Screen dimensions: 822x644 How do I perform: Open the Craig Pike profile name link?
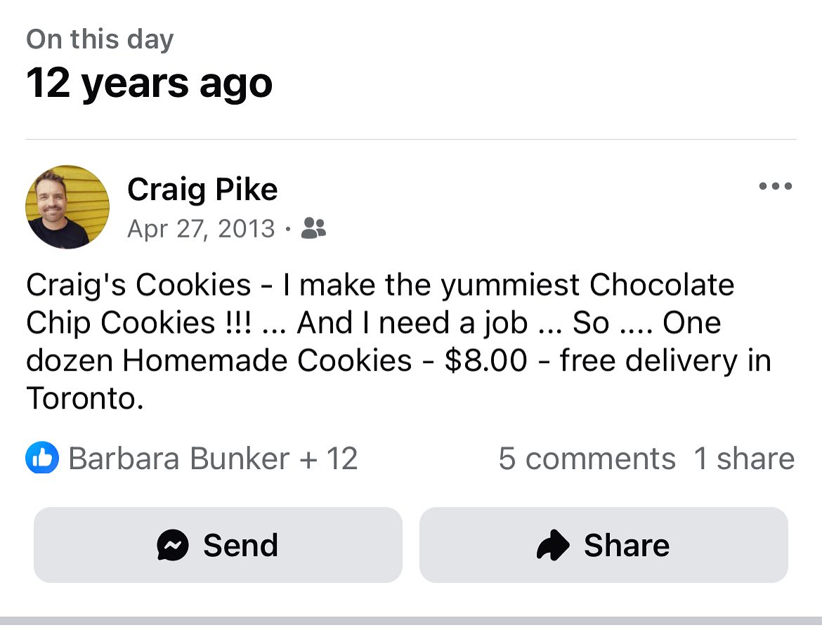click(x=202, y=189)
